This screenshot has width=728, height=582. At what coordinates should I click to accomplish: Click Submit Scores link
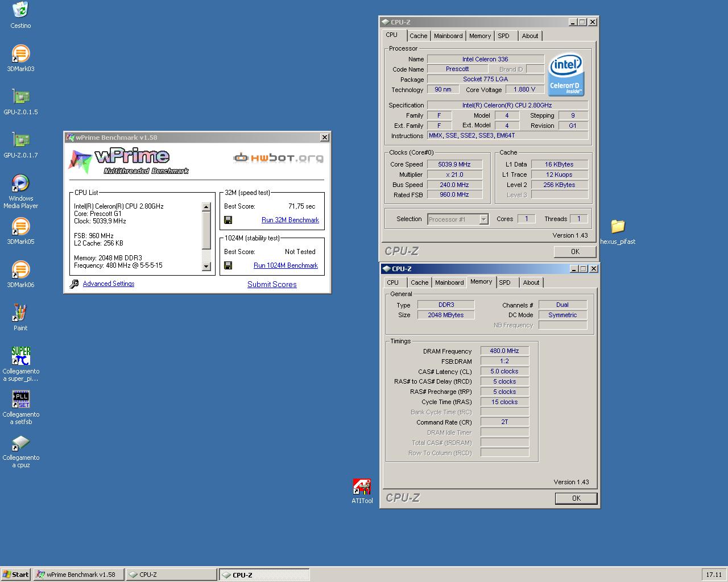pos(272,284)
